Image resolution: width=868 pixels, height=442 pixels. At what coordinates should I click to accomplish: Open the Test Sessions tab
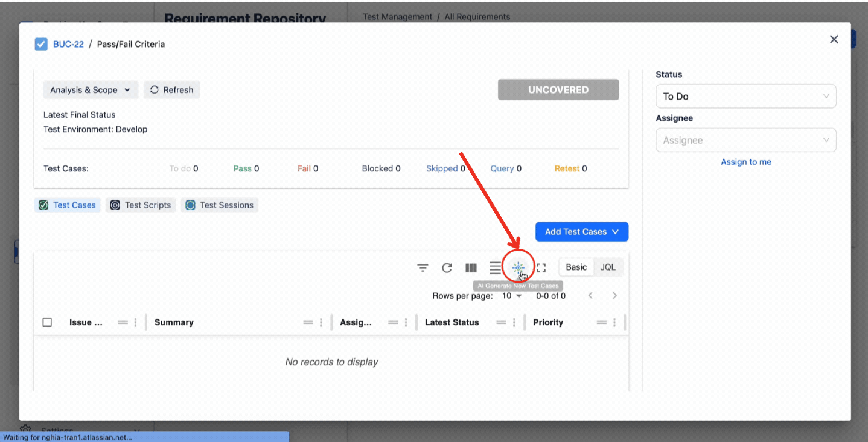click(220, 205)
